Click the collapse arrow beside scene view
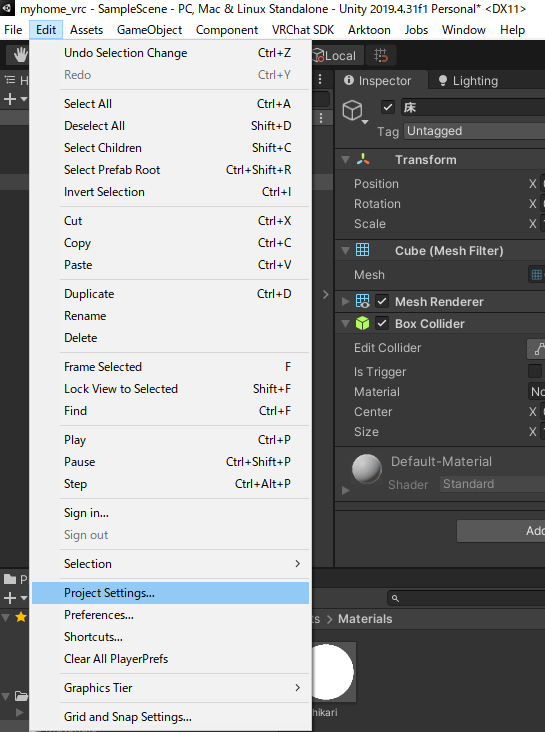The width and height of the screenshot is (545, 732). click(326, 295)
